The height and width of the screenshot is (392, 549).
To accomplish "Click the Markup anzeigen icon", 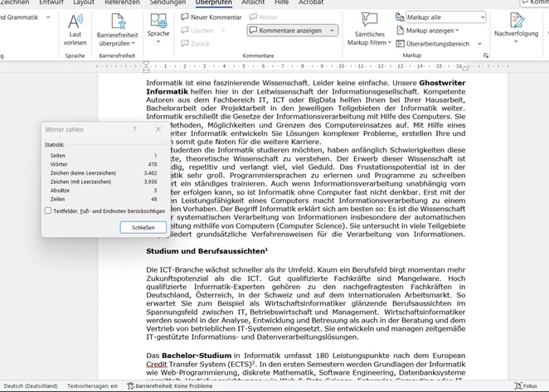I will 400,31.
